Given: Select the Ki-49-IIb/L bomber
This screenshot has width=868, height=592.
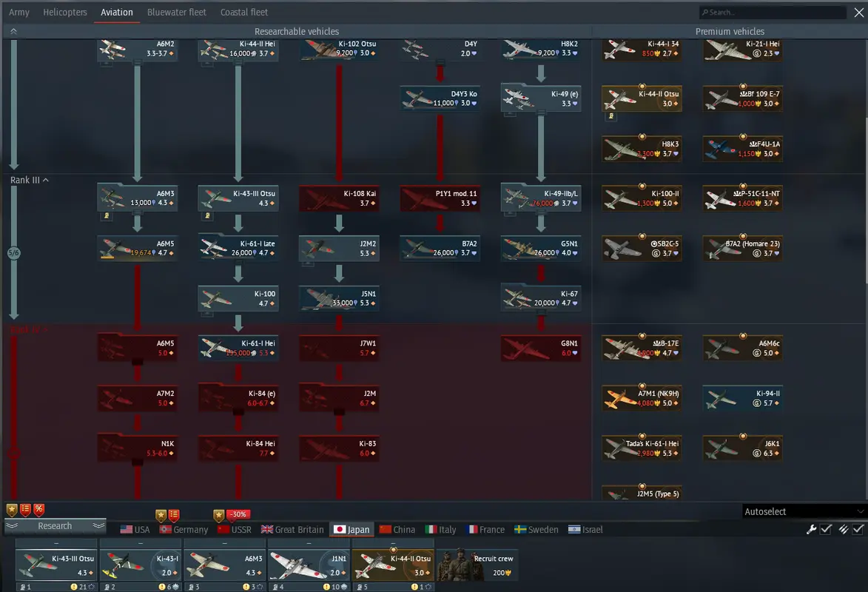Looking at the screenshot, I should [x=540, y=198].
